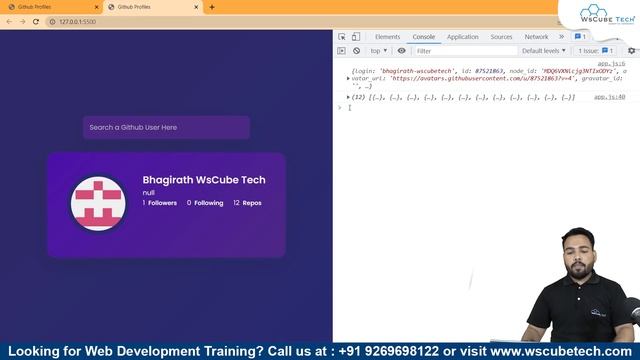Viewport: 640px width, 360px height.
Task: Click the site information icon in address bar
Action: [x=52, y=22]
